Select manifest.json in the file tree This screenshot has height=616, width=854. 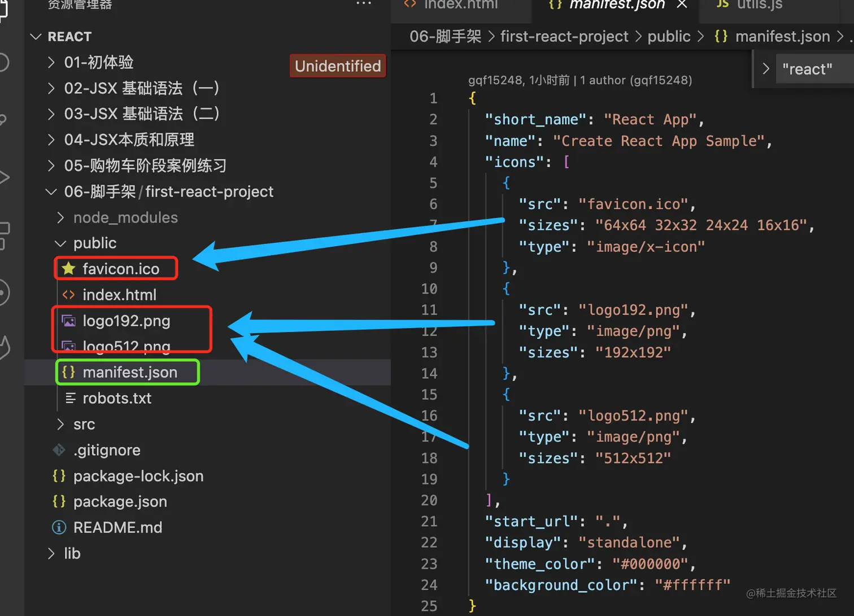click(130, 372)
